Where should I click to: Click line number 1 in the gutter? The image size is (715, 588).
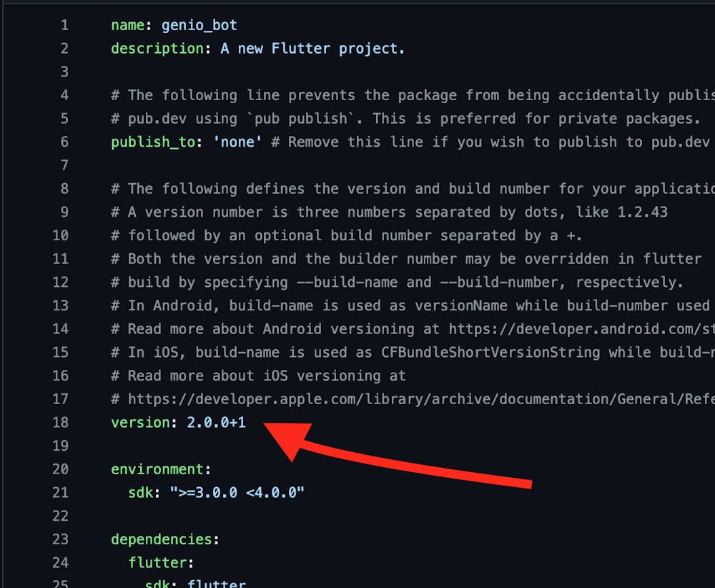coord(64,26)
